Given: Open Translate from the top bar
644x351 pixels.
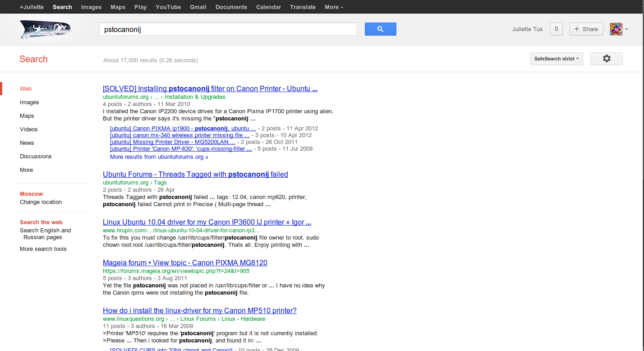Looking at the screenshot, I should click(303, 7).
